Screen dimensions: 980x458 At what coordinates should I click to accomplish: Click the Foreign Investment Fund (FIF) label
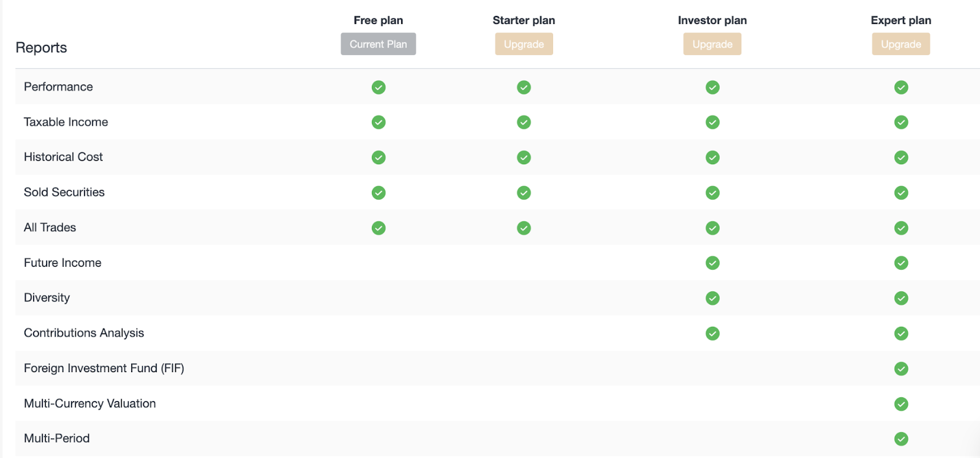tap(104, 368)
